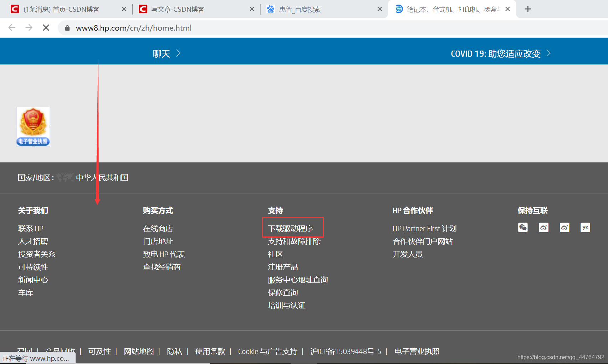The image size is (608, 364).
Task: Stop page loading with the X button
Action: coord(46,28)
